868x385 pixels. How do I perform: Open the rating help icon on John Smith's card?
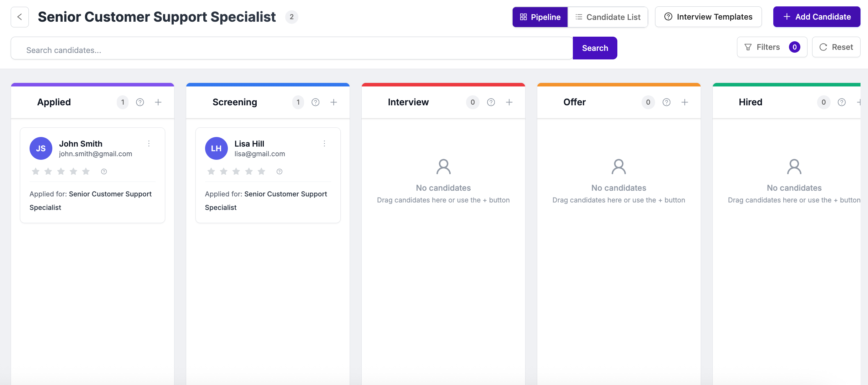click(104, 171)
